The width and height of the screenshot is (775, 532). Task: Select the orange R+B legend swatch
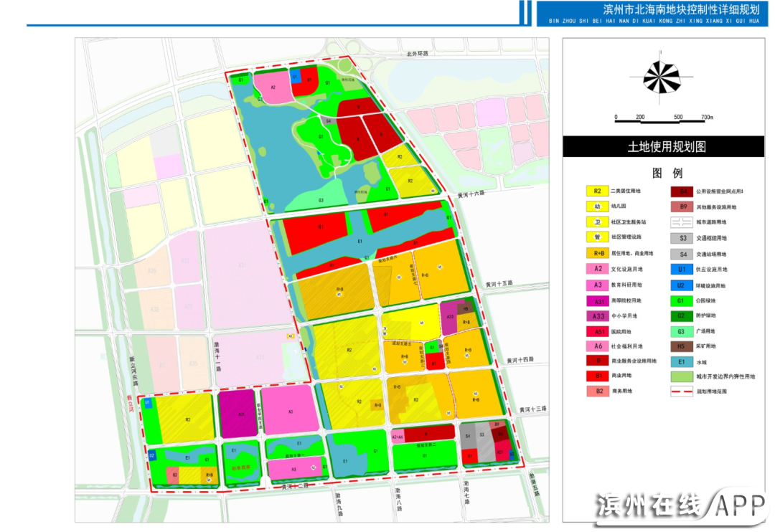597,253
